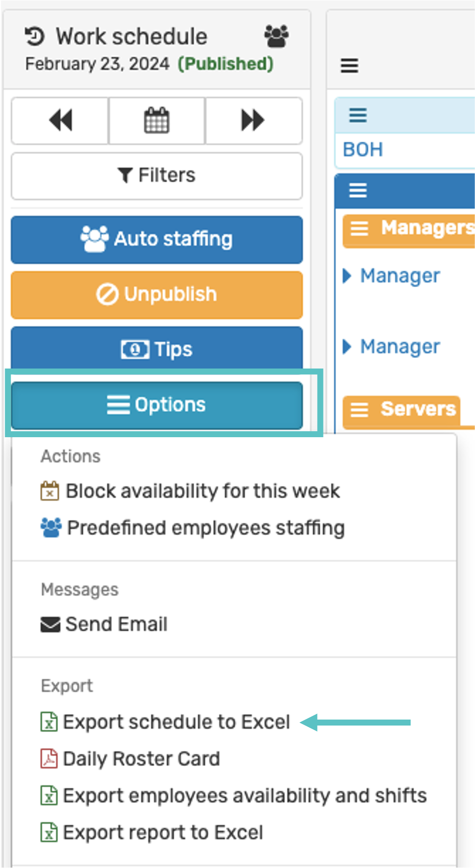
Task: Open the dark blue section hamburger menu
Action: (x=358, y=190)
